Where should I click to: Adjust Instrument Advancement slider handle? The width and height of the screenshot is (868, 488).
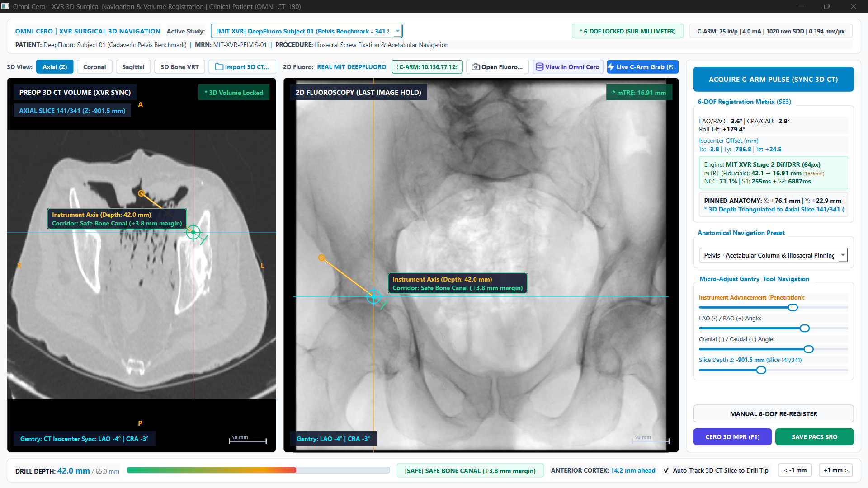tap(793, 307)
